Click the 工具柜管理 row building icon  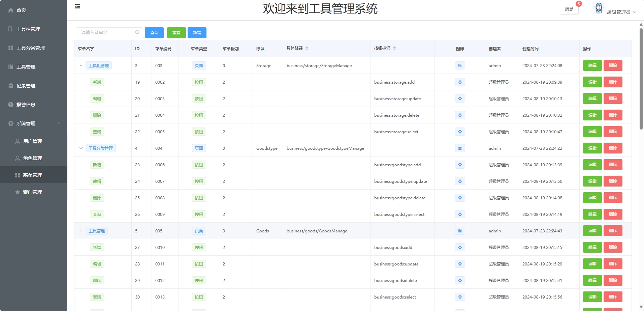tap(460, 66)
